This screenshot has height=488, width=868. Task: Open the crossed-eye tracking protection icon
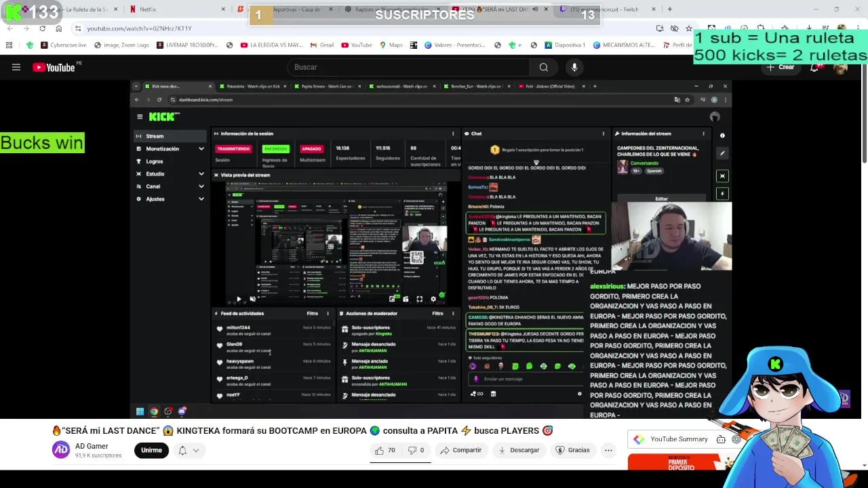click(674, 28)
